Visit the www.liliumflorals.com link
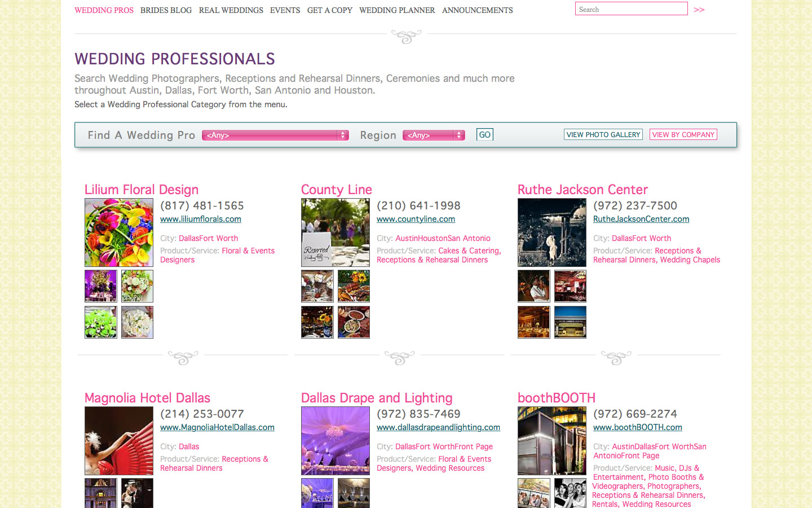Image resolution: width=812 pixels, height=508 pixels. coord(201,219)
